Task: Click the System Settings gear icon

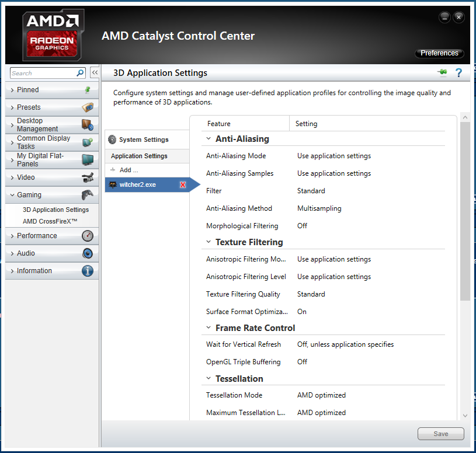Action: coord(112,140)
